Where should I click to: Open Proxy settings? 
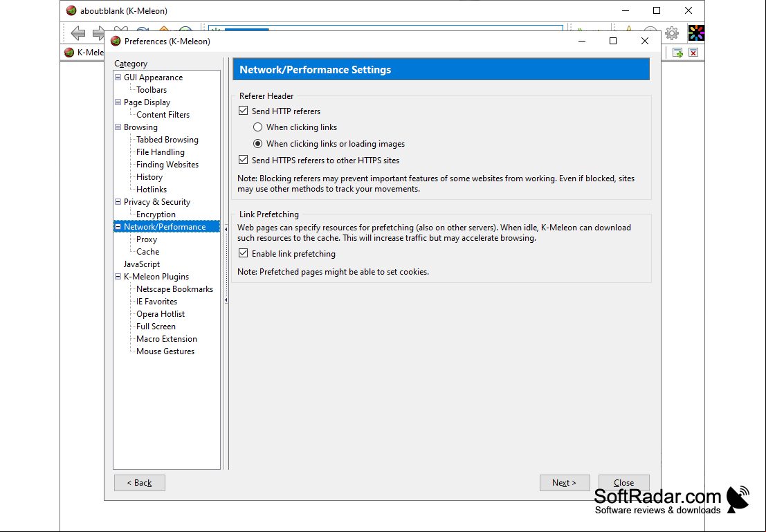pyautogui.click(x=147, y=239)
